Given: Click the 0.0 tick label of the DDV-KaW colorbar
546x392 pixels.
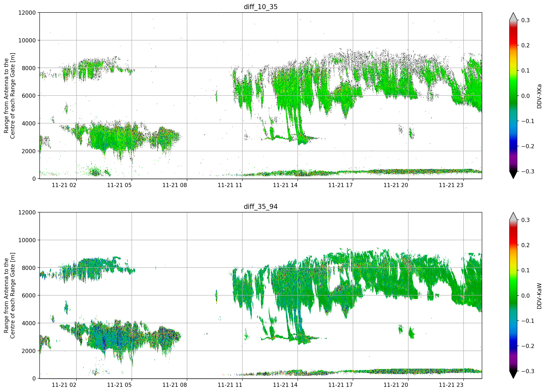Looking at the screenshot, I should (526, 296).
